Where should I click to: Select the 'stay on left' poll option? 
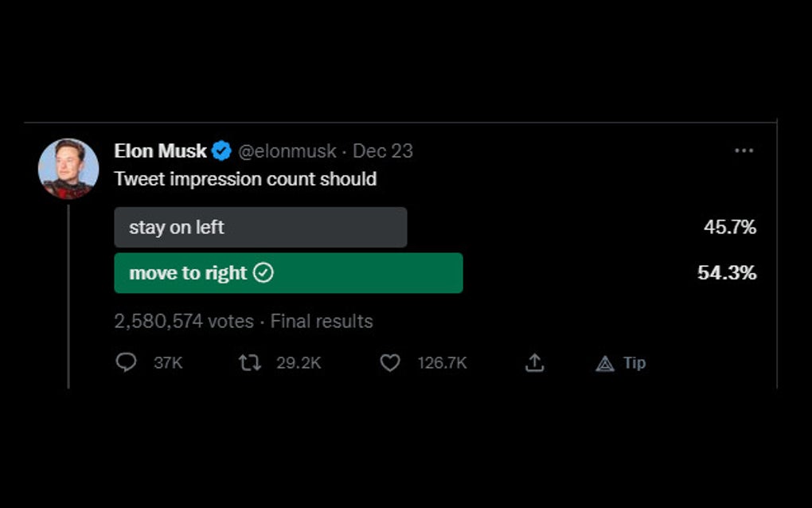(260, 228)
